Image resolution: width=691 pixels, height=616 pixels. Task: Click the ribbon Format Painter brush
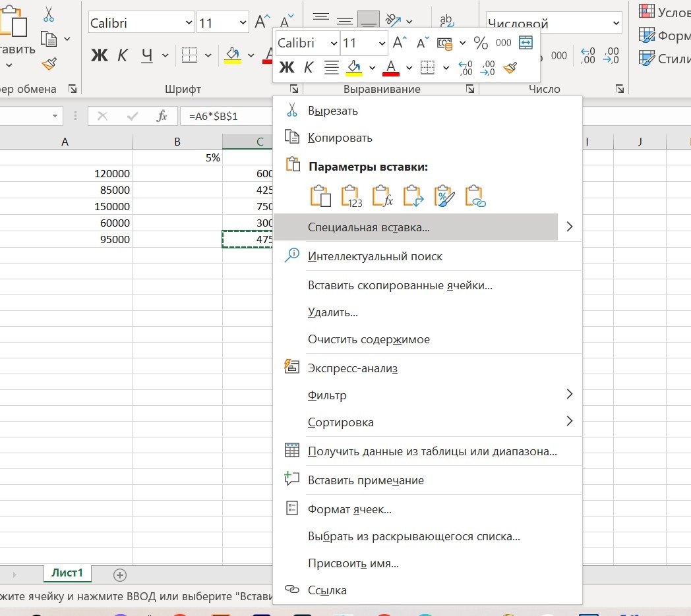(x=49, y=65)
